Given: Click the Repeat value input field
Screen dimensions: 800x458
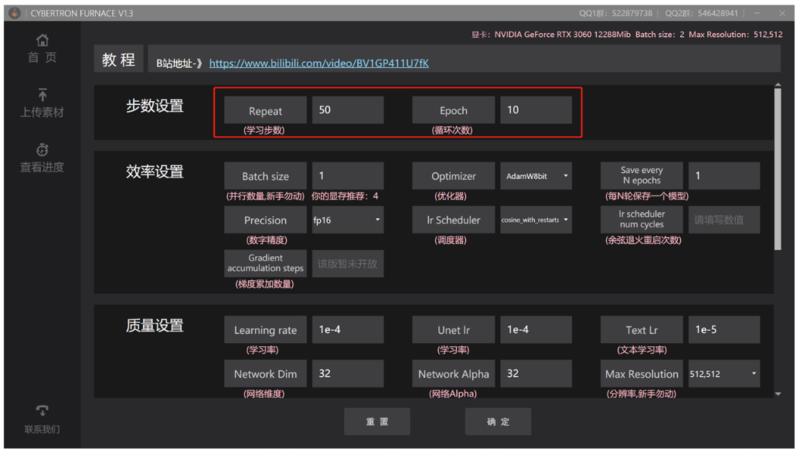Looking at the screenshot, I should point(347,110).
